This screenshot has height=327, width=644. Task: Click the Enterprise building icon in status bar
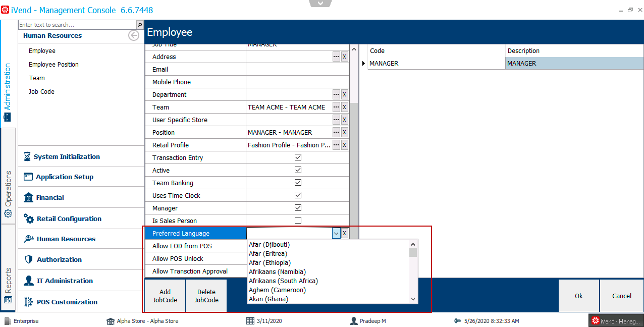(x=8, y=321)
